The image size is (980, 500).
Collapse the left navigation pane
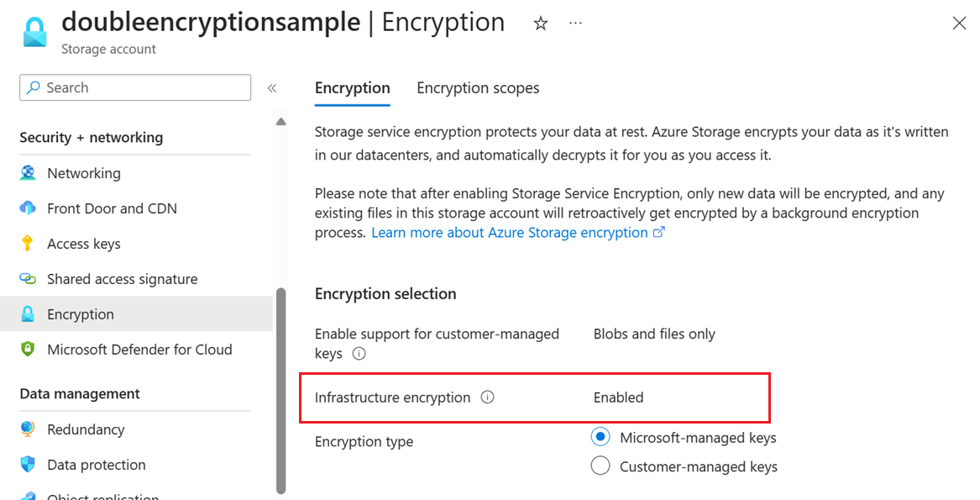click(x=272, y=87)
